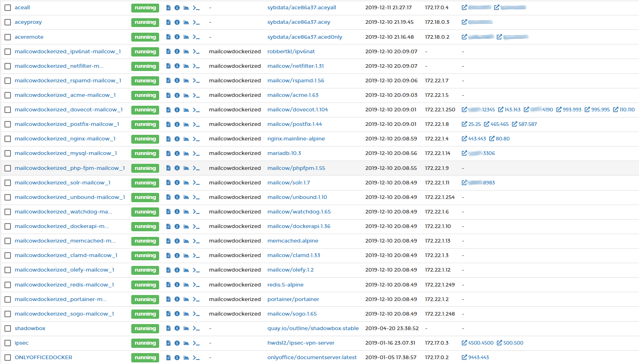Select checkbox for rspamd-mailcow container
Viewport: 639px width, 364px height.
coord(8,80)
